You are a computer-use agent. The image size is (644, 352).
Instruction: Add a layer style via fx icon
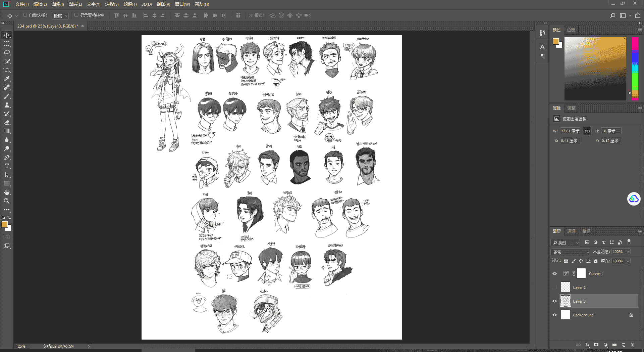(587, 345)
